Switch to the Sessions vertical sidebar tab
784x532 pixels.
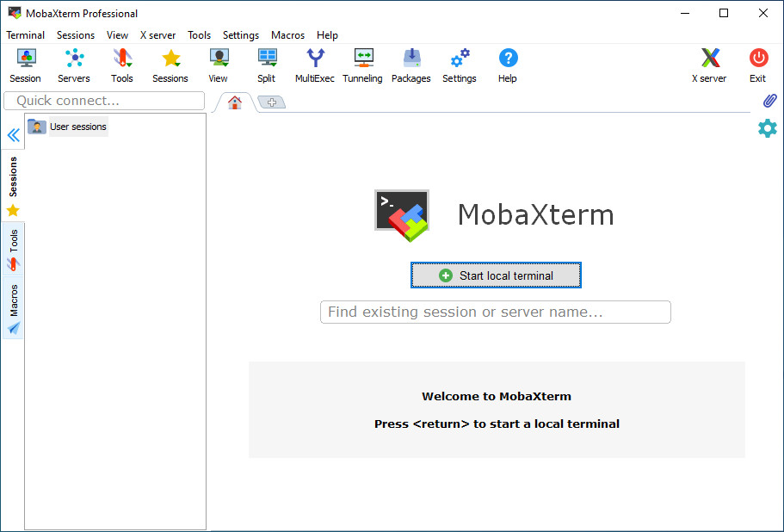pyautogui.click(x=13, y=186)
